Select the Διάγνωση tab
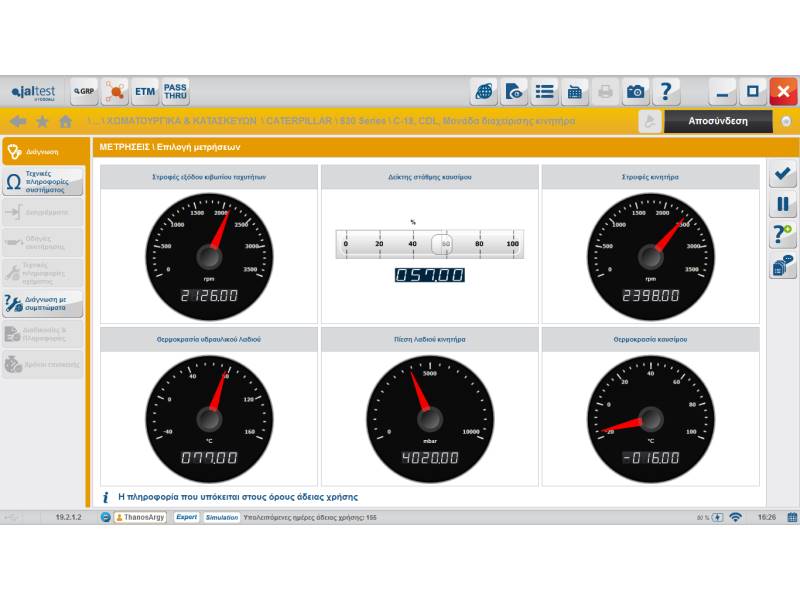The width and height of the screenshot is (800, 600). point(43,152)
